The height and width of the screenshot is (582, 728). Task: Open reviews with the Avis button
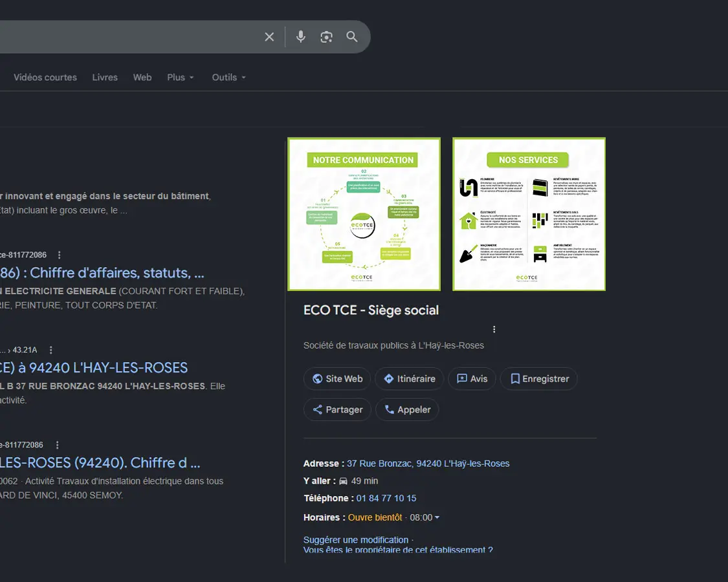tap(472, 379)
